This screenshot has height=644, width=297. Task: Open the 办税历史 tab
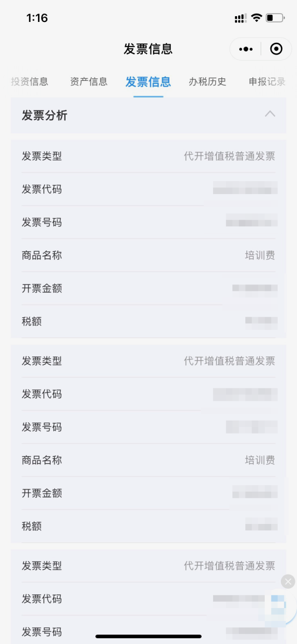coord(207,81)
